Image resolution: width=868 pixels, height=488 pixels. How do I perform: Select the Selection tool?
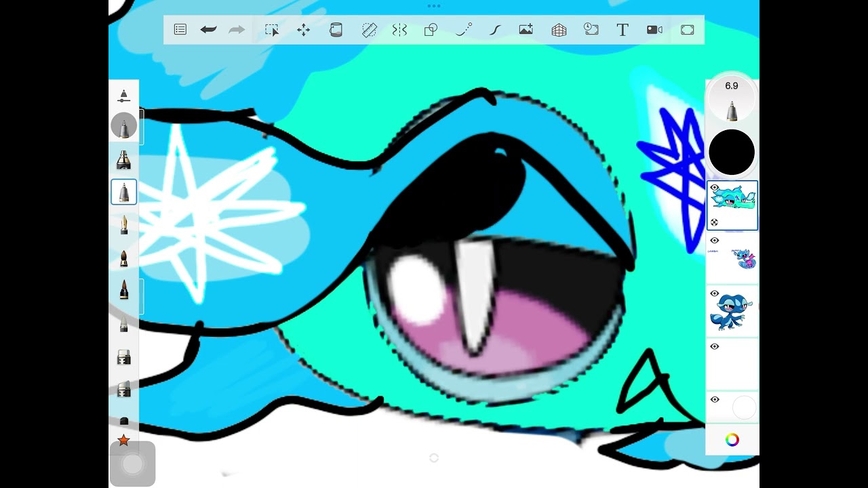[x=272, y=30]
